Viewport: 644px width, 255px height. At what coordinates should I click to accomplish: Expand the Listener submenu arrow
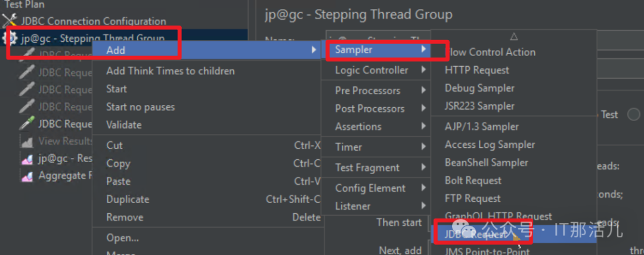tap(423, 206)
